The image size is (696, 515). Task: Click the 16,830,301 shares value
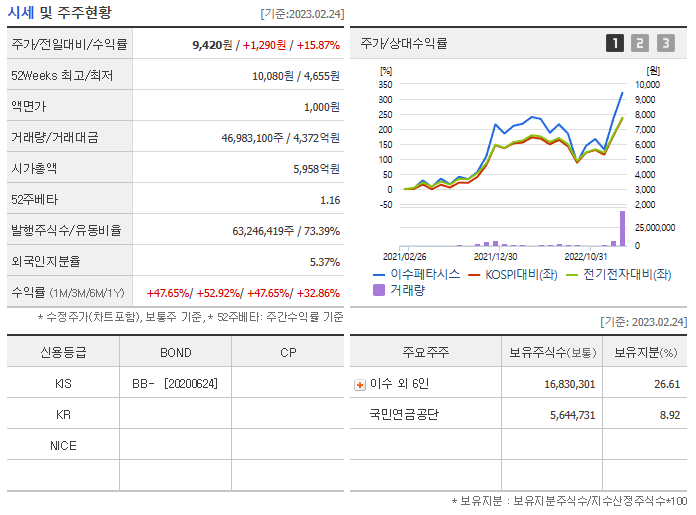tap(569, 384)
